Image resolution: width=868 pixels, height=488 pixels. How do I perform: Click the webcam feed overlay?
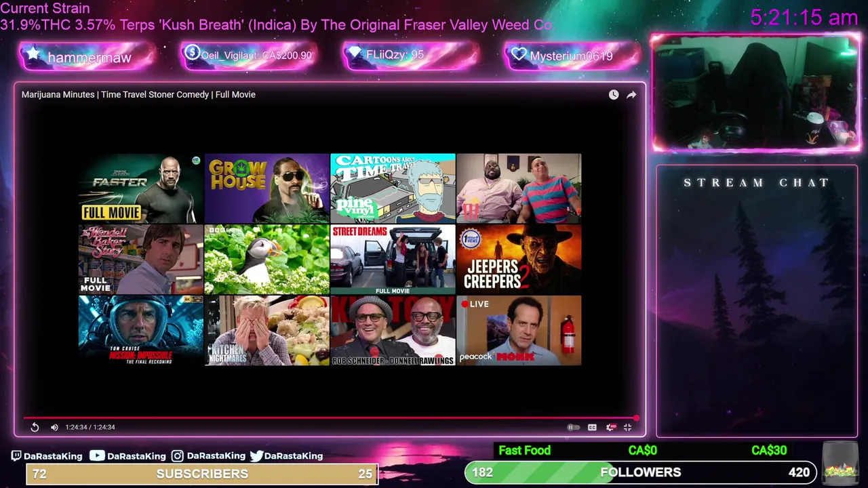[755, 92]
